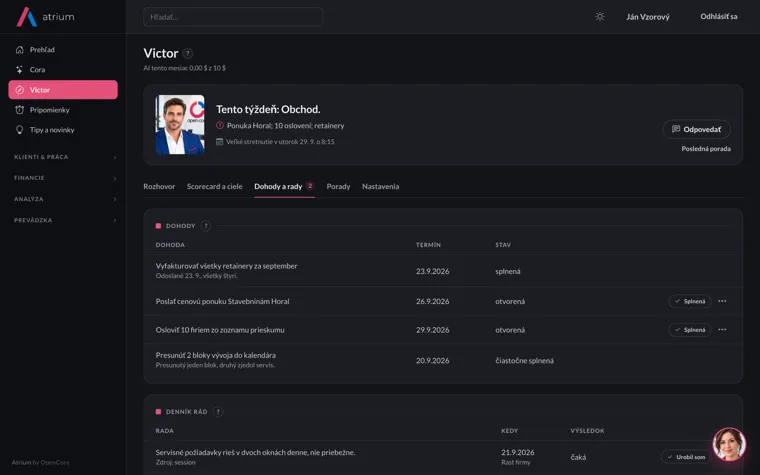The height and width of the screenshot is (475, 760).
Task: Expand Klienti & práca section
Action: pyautogui.click(x=63, y=157)
